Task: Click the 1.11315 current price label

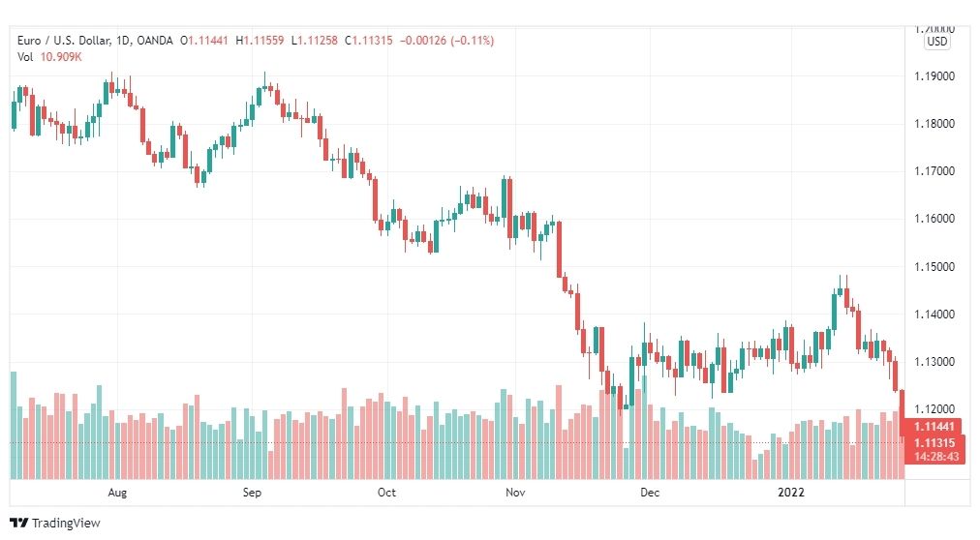Action: click(934, 442)
